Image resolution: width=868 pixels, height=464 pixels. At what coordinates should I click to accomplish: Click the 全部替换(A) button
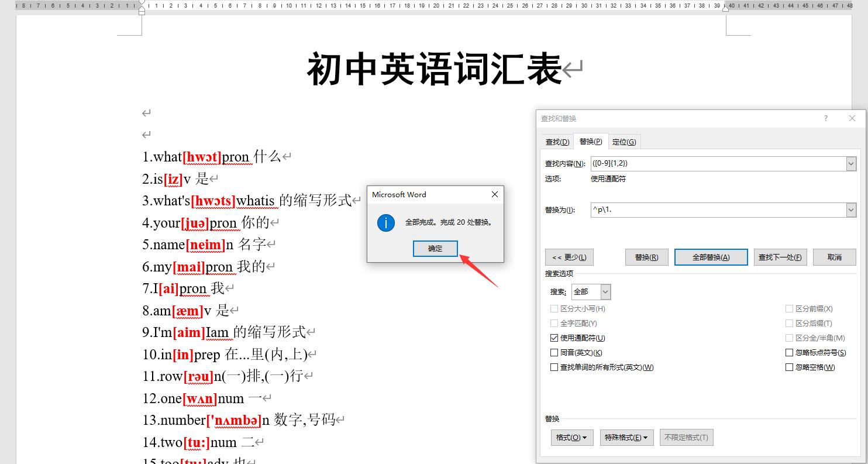[711, 257]
